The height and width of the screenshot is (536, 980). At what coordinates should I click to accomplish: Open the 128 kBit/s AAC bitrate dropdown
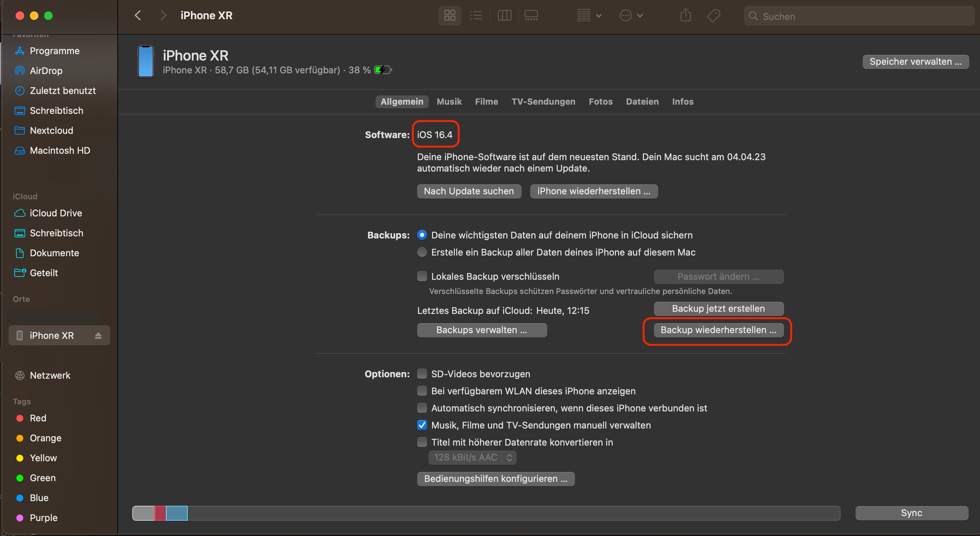click(x=472, y=457)
